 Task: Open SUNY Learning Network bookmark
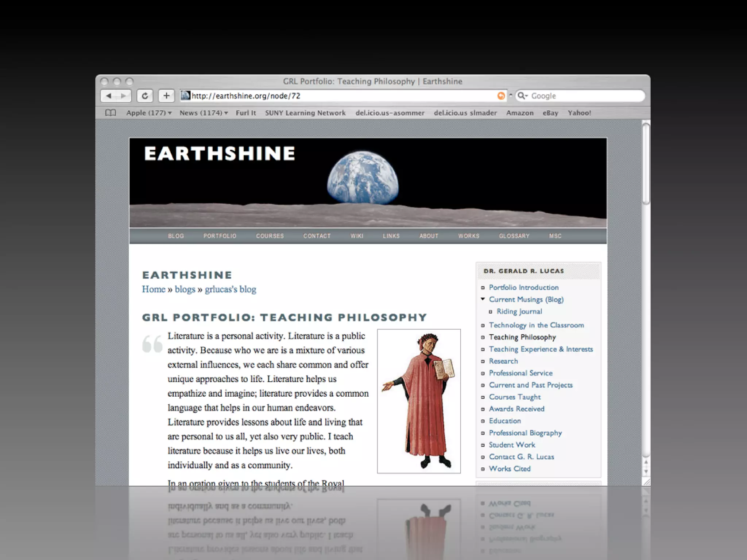[305, 113]
